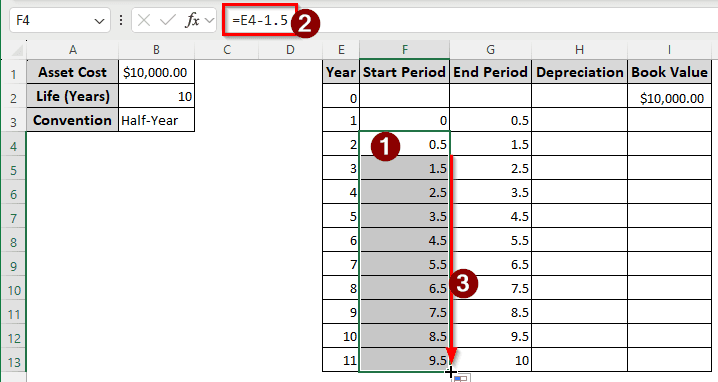718x382 pixels.
Task: Select column C header
Action: 227,49
